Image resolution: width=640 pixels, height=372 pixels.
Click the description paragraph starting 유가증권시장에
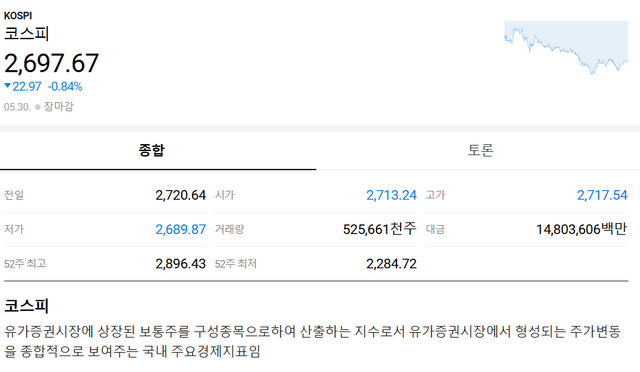(x=312, y=341)
